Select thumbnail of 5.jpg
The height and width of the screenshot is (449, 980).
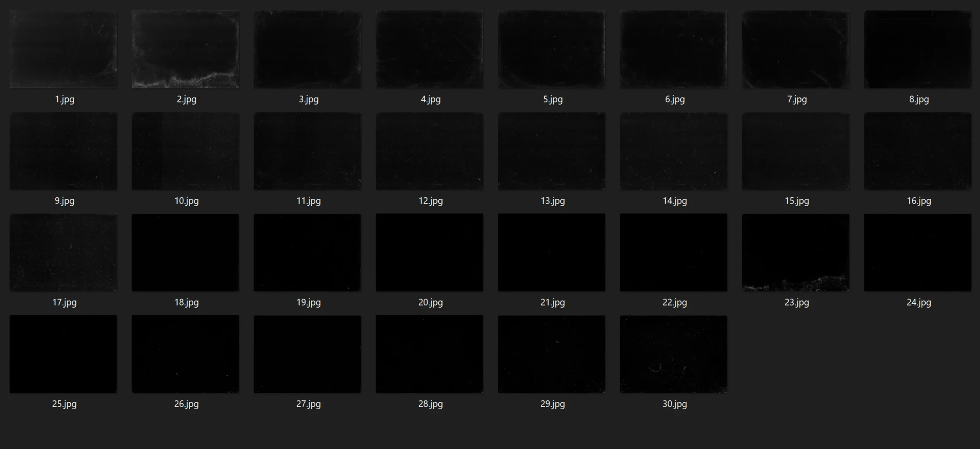coord(552,49)
